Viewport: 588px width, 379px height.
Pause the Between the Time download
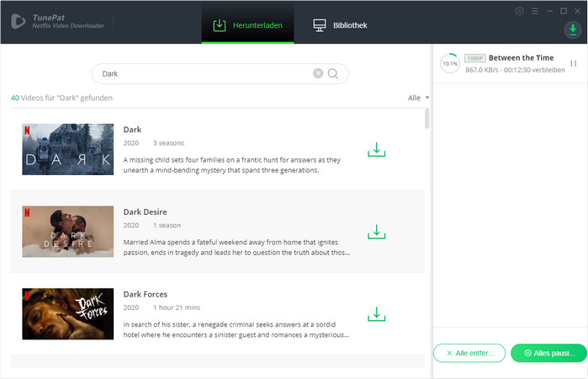[x=574, y=63]
